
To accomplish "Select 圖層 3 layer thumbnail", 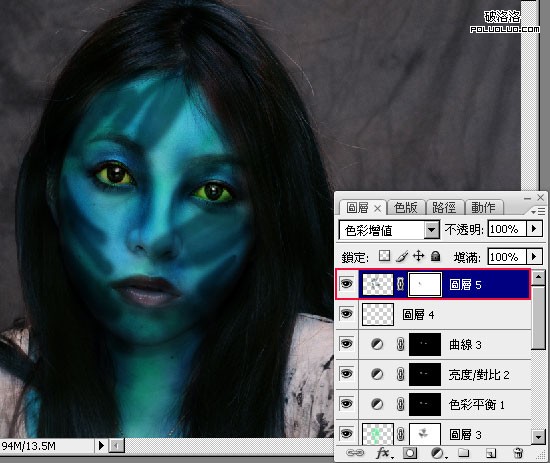I will (x=377, y=434).
